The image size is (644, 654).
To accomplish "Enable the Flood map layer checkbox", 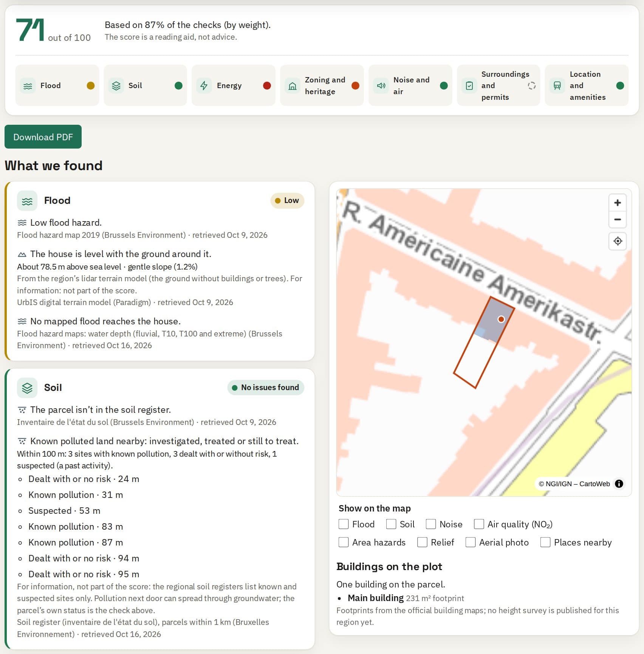I will [344, 524].
